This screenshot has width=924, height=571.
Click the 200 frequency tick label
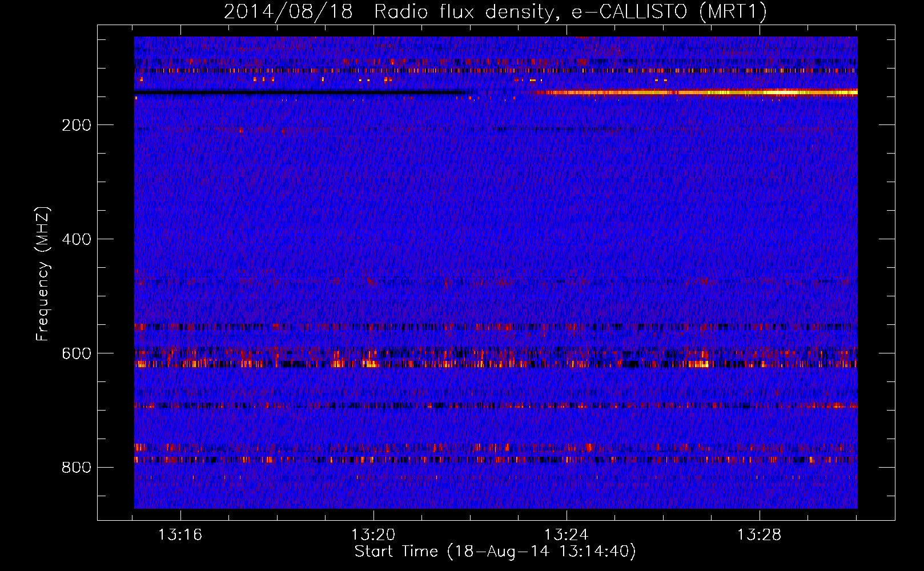click(77, 125)
